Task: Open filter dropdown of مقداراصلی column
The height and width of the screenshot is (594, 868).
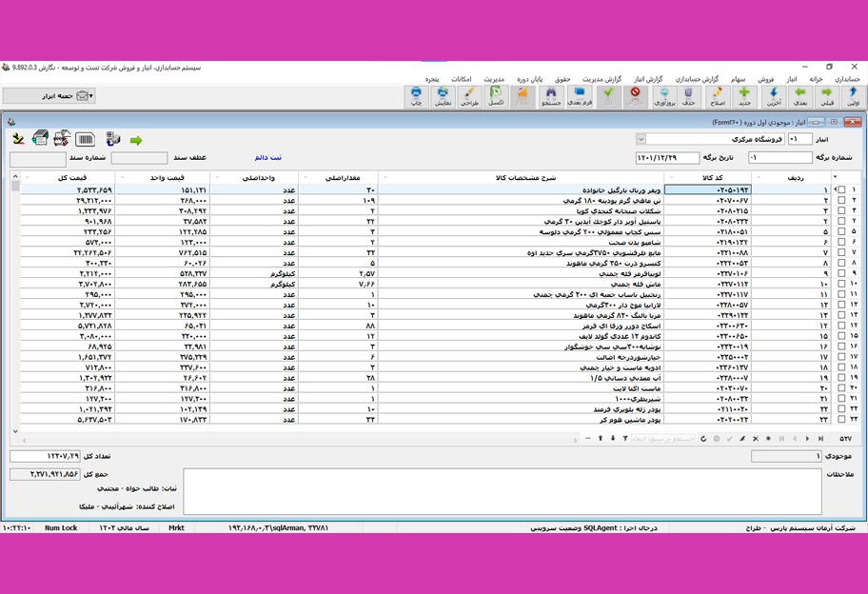Action: (305, 178)
